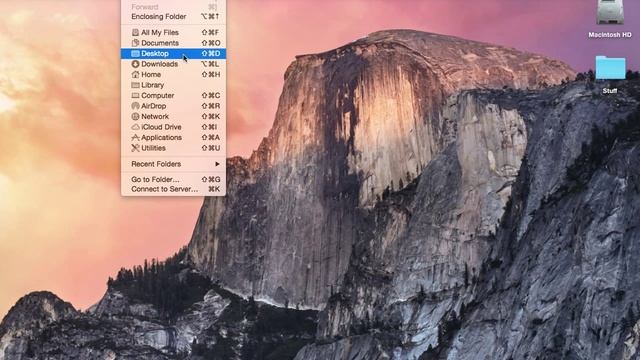Click the Desktop icon in menu

point(135,53)
